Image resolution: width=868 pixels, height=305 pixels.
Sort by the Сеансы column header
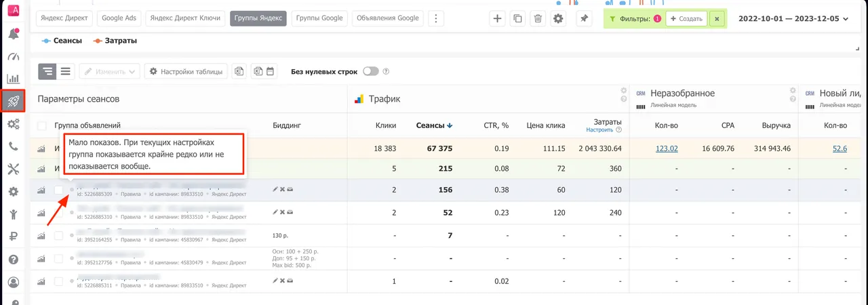[434, 125]
